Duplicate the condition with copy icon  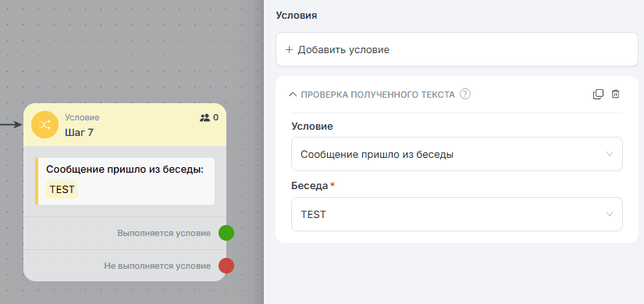click(598, 95)
